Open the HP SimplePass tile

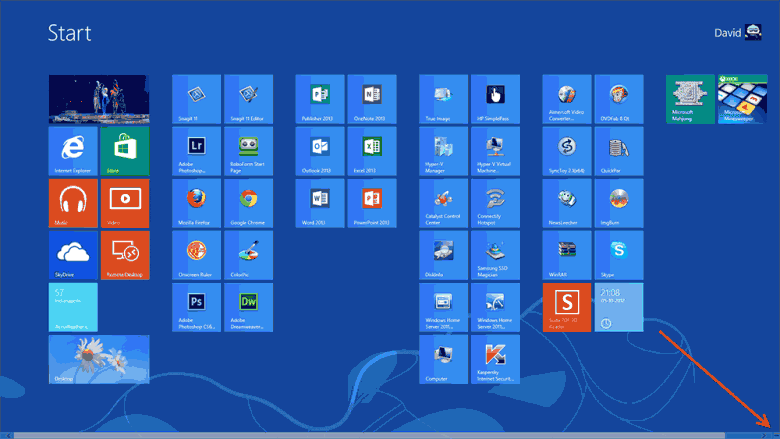click(495, 99)
